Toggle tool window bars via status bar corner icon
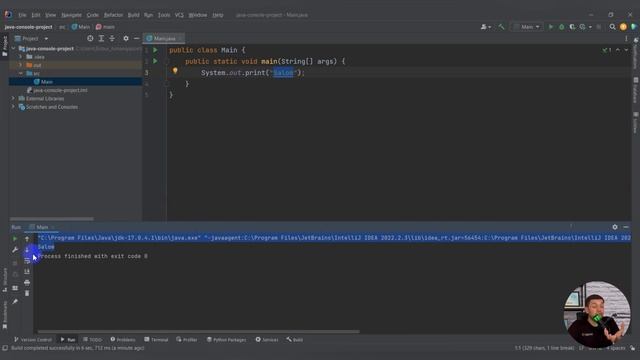 click(5, 348)
